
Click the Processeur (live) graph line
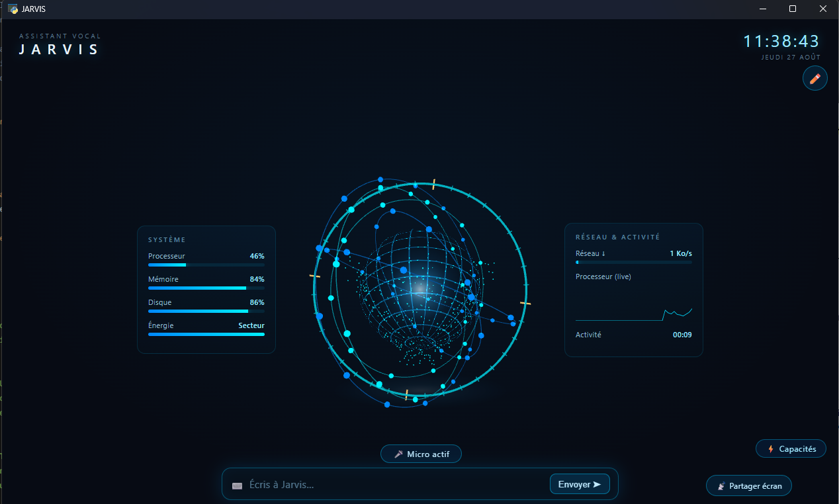(x=634, y=315)
